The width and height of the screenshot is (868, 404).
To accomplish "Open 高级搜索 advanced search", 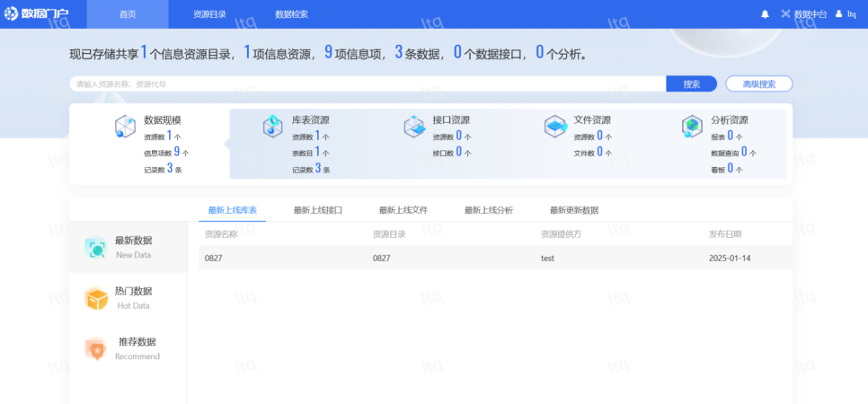I will 759,84.
